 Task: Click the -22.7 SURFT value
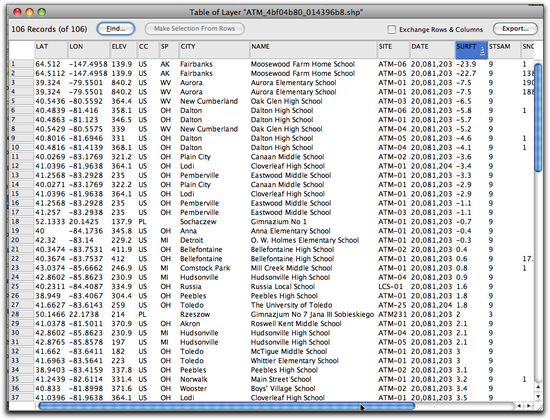(x=466, y=73)
